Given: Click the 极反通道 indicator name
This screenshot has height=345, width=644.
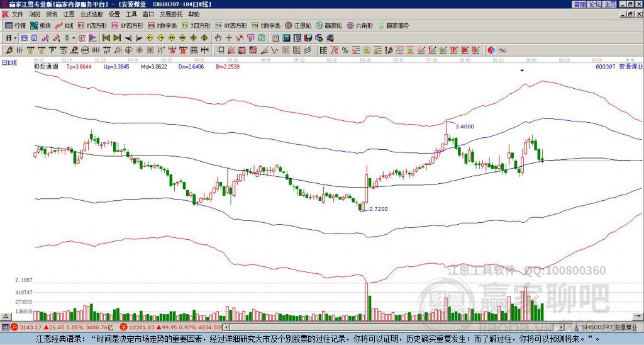Looking at the screenshot, I should (x=46, y=67).
